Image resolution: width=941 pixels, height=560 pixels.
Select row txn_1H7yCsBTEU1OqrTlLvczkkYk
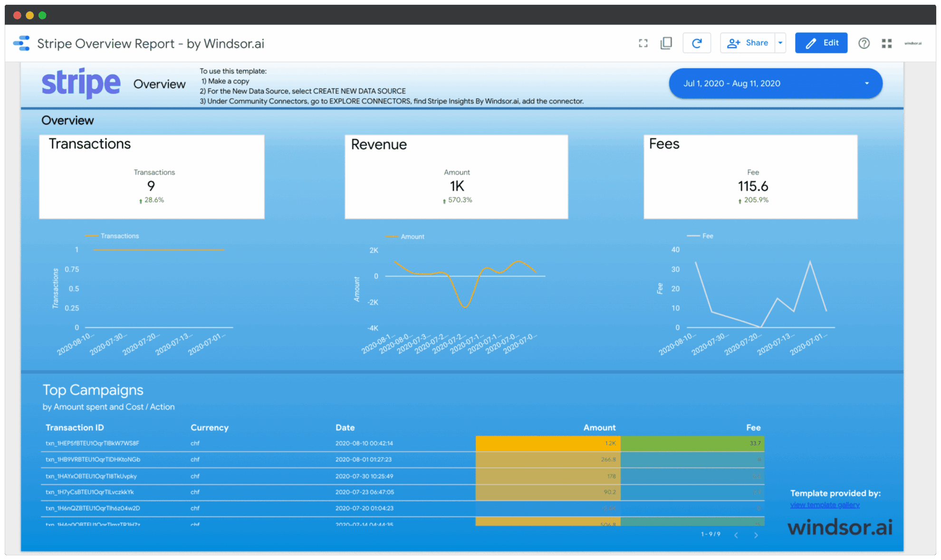pyautogui.click(x=403, y=492)
